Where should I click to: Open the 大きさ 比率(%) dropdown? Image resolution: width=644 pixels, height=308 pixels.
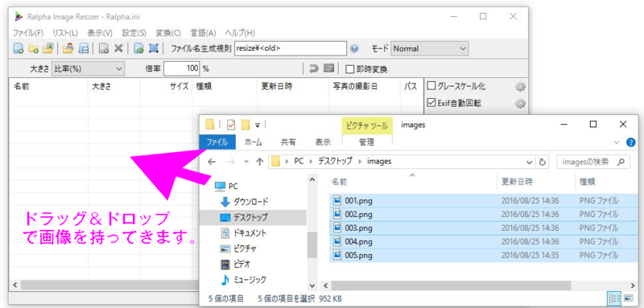pos(88,69)
